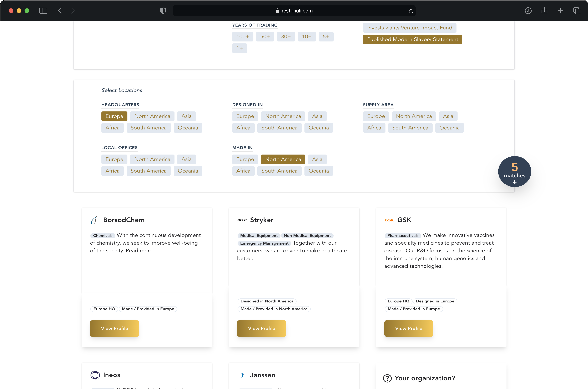The height and width of the screenshot is (389, 588).
Task: Select Europe under Local Offices
Action: (x=114, y=159)
